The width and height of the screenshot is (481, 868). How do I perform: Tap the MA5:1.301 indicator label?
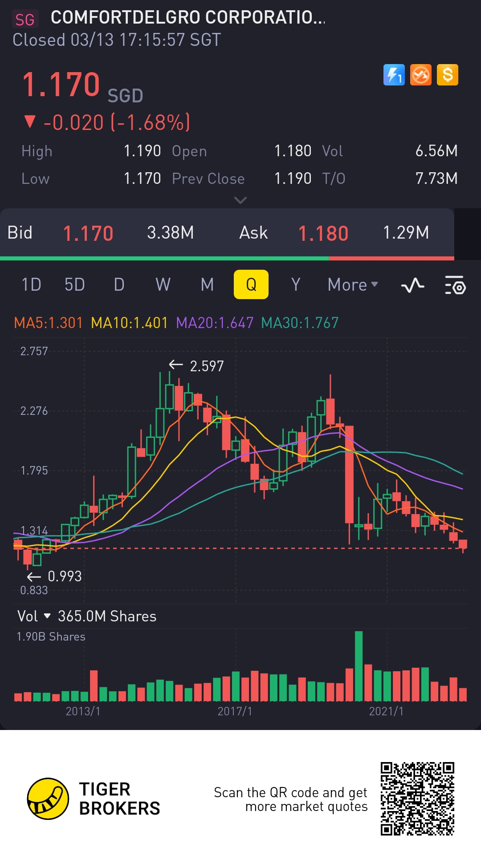click(49, 323)
